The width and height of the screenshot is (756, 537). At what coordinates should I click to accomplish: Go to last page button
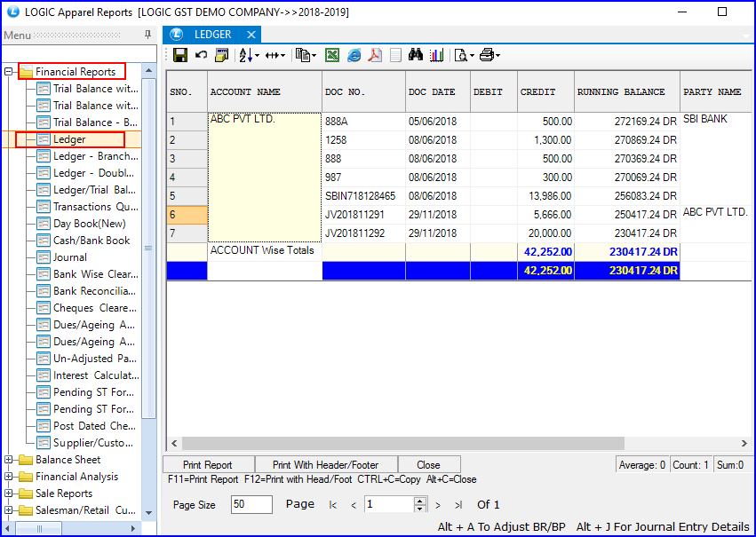click(458, 505)
